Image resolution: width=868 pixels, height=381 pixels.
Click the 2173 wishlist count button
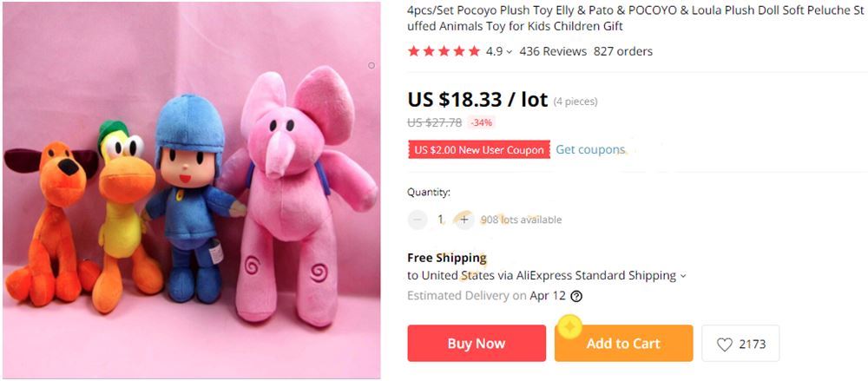click(x=740, y=344)
